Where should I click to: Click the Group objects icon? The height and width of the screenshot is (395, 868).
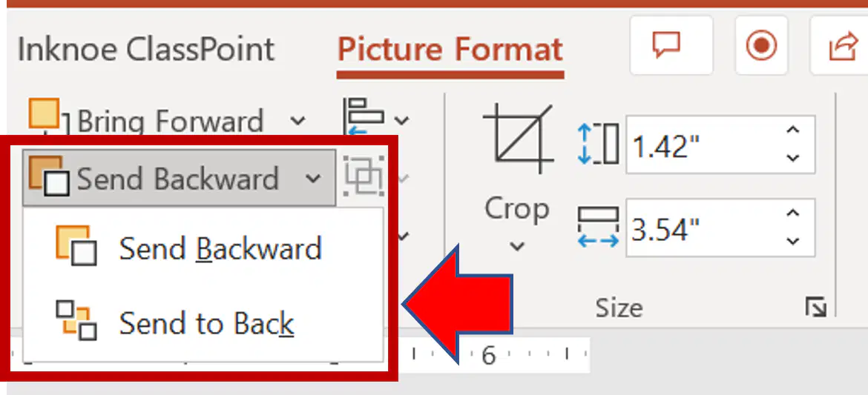click(x=363, y=176)
